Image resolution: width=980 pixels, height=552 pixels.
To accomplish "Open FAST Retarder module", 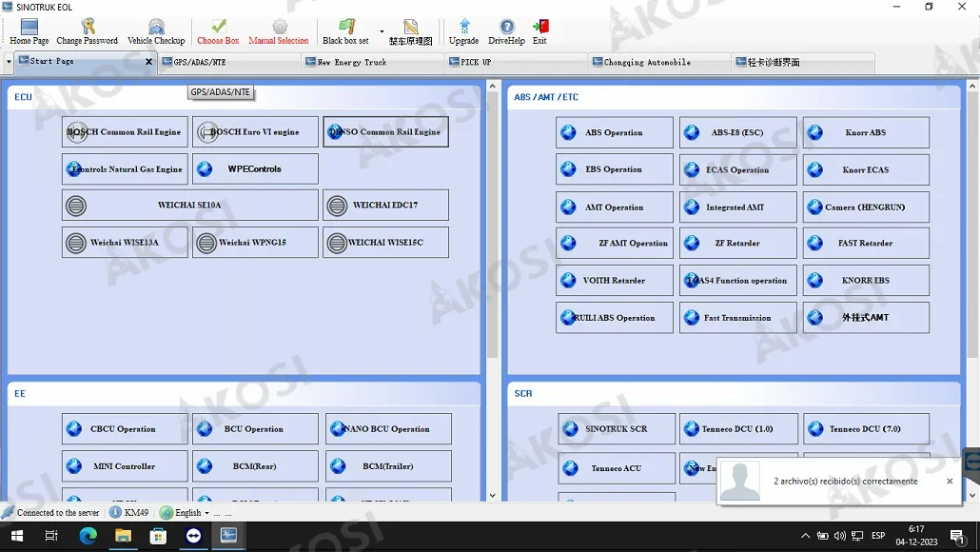I will [x=866, y=244].
